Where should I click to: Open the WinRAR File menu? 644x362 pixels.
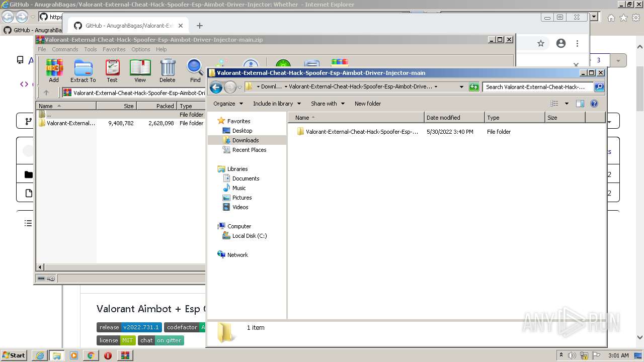[42, 49]
